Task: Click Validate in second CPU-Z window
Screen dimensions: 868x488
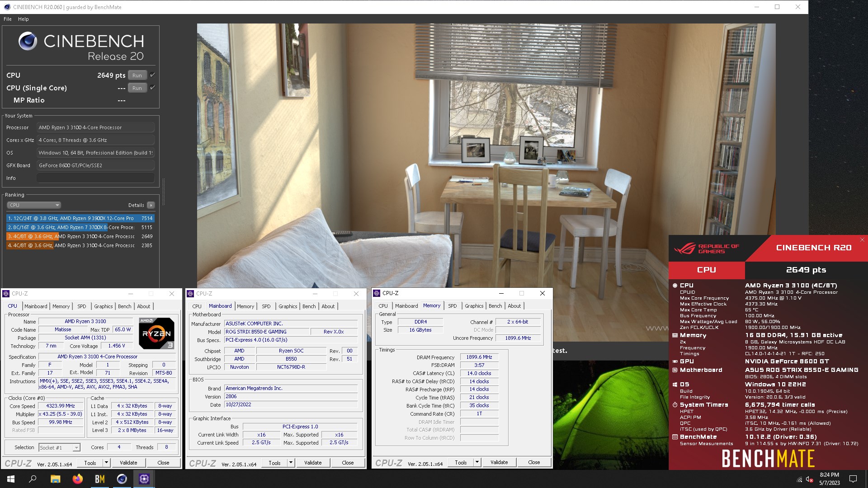Action: (313, 463)
